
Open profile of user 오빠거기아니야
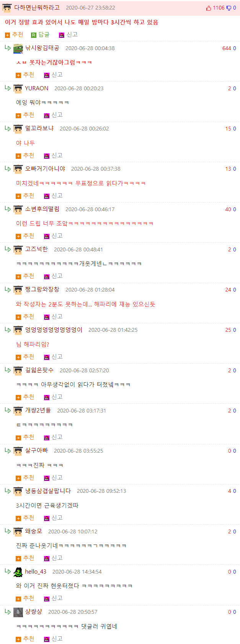45,169
